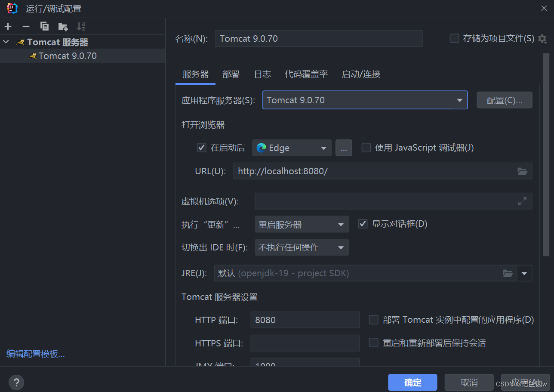Click the HTTP 端口 field showing 8080

point(305,320)
